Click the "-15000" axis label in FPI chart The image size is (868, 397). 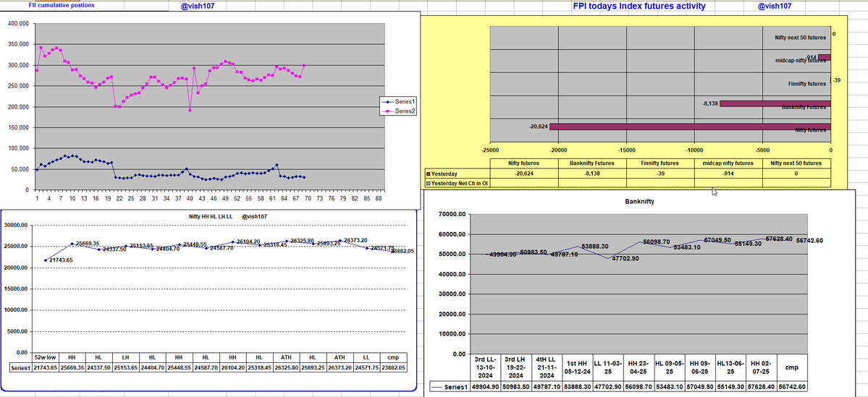(626, 150)
